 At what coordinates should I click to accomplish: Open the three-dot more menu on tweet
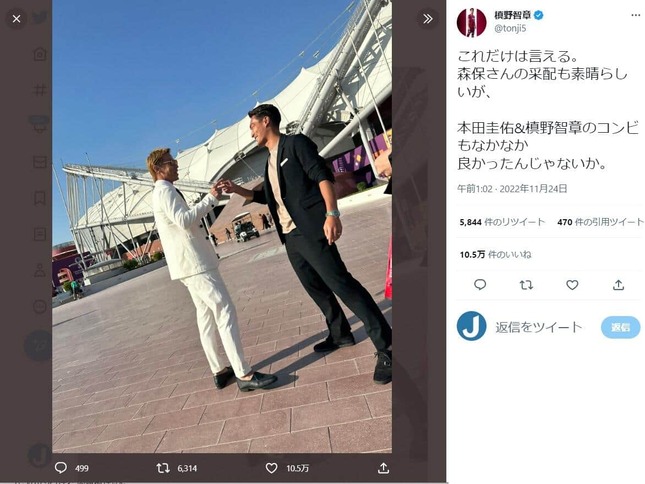pos(636,15)
